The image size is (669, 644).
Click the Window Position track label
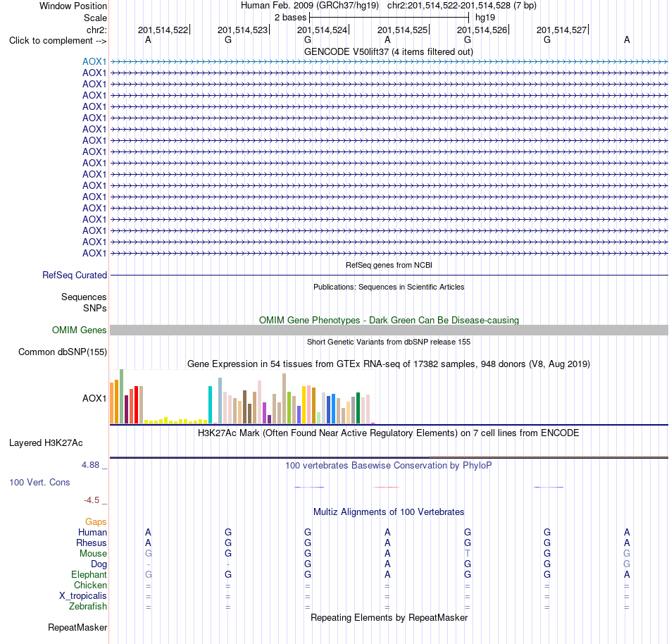coord(73,6)
